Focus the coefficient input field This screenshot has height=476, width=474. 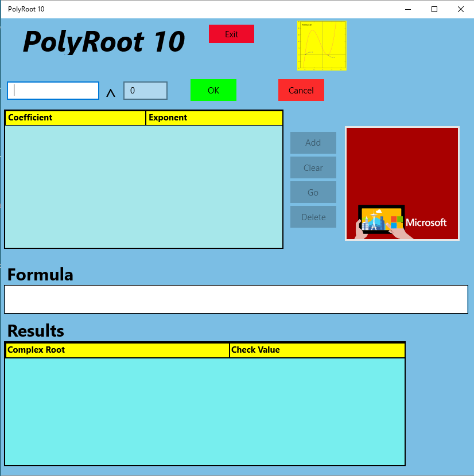click(x=53, y=91)
